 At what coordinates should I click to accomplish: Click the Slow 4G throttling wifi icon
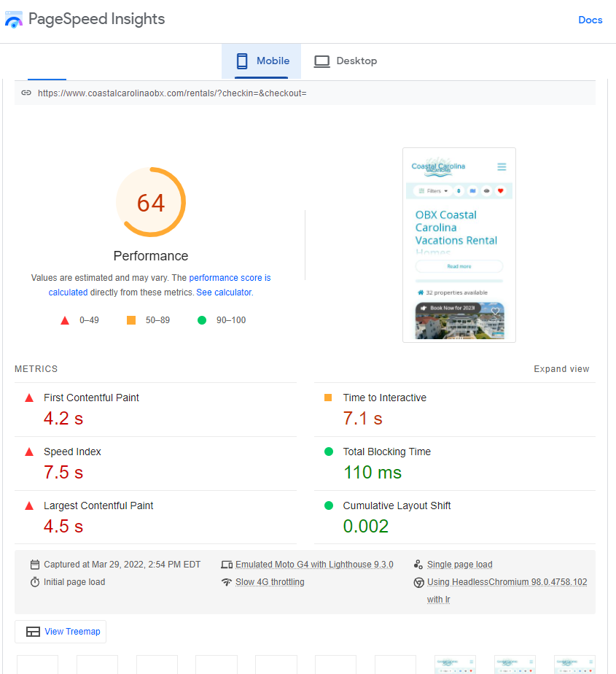pos(227,582)
